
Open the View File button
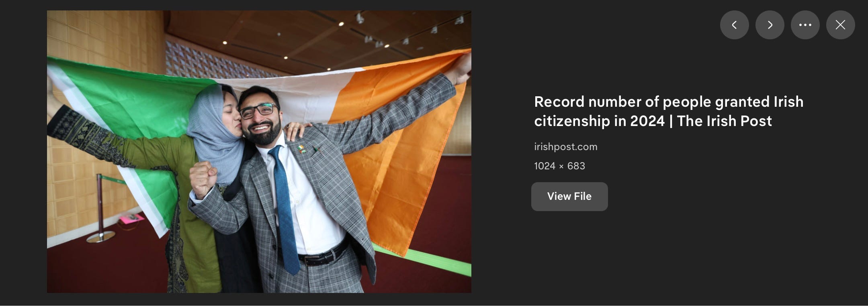tap(569, 196)
